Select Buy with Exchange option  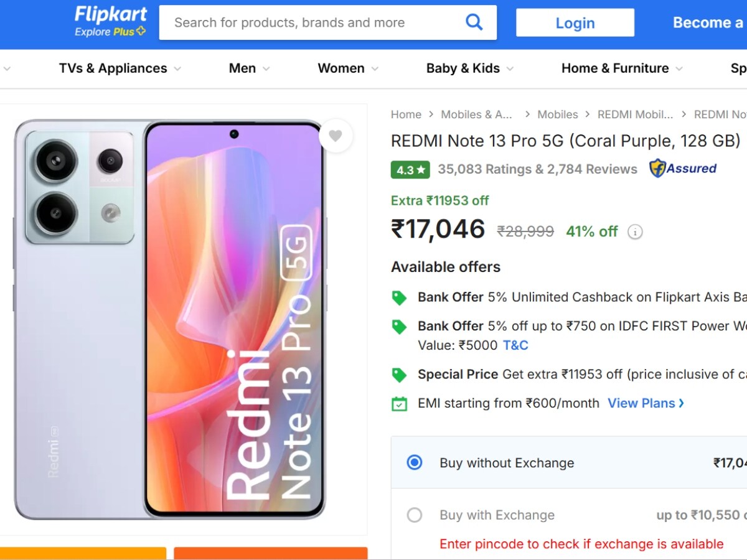pos(415,515)
